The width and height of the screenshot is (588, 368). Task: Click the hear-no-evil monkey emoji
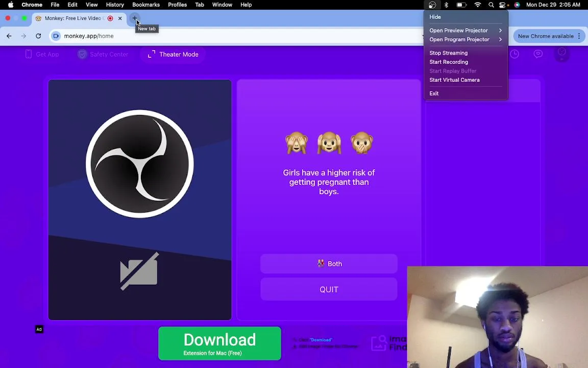tap(329, 143)
